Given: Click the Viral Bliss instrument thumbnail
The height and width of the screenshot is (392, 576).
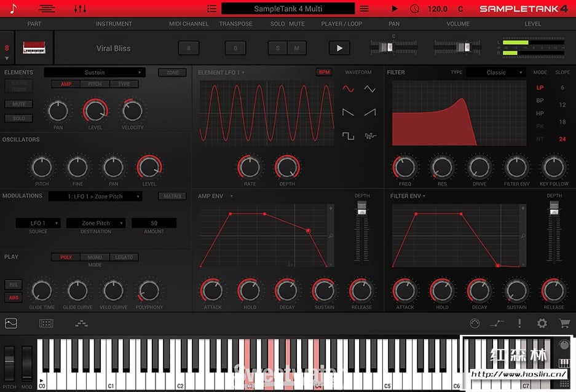Looking at the screenshot, I should (x=34, y=48).
